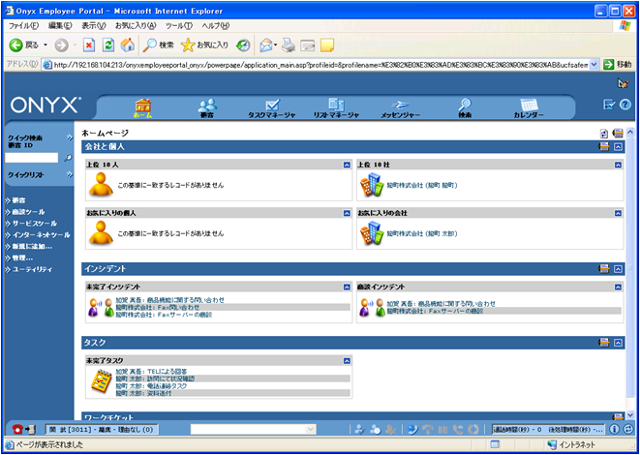This screenshot has height=455, width=640.
Task: Open the ヘルプ menu
Action: coord(216,25)
